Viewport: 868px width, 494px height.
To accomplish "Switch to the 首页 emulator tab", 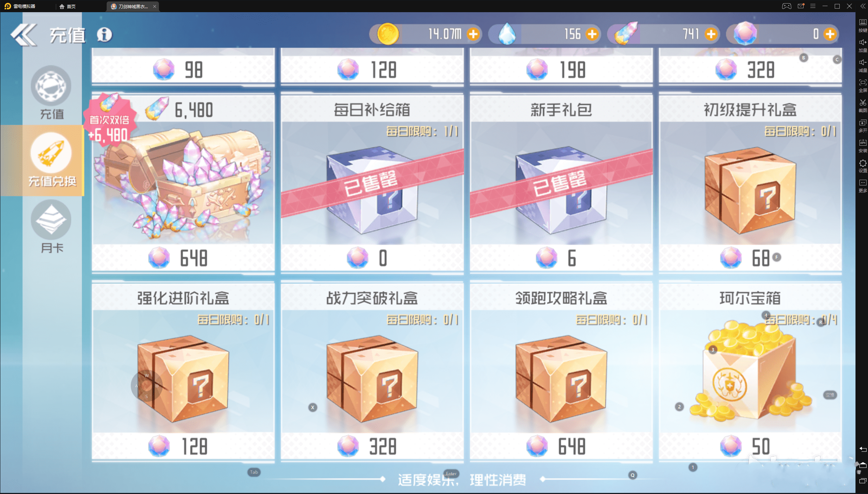I will 68,6.
